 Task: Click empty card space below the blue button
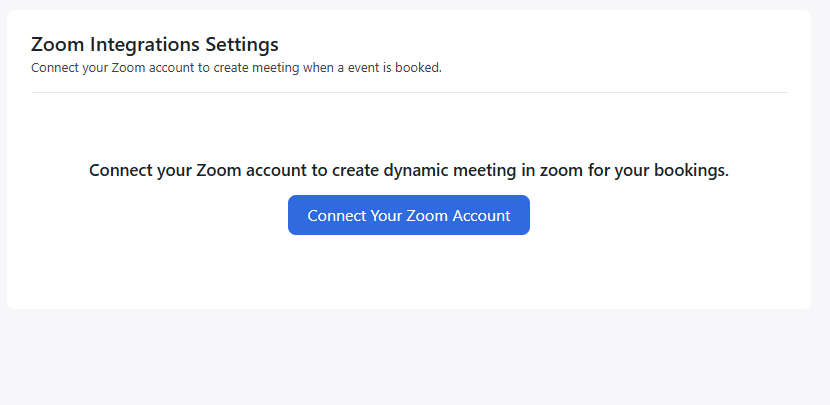[x=408, y=272]
